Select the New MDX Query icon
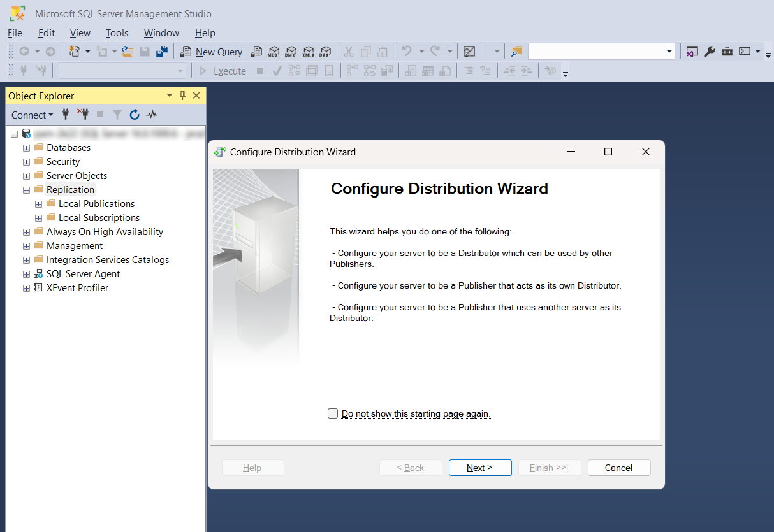 pyautogui.click(x=274, y=52)
